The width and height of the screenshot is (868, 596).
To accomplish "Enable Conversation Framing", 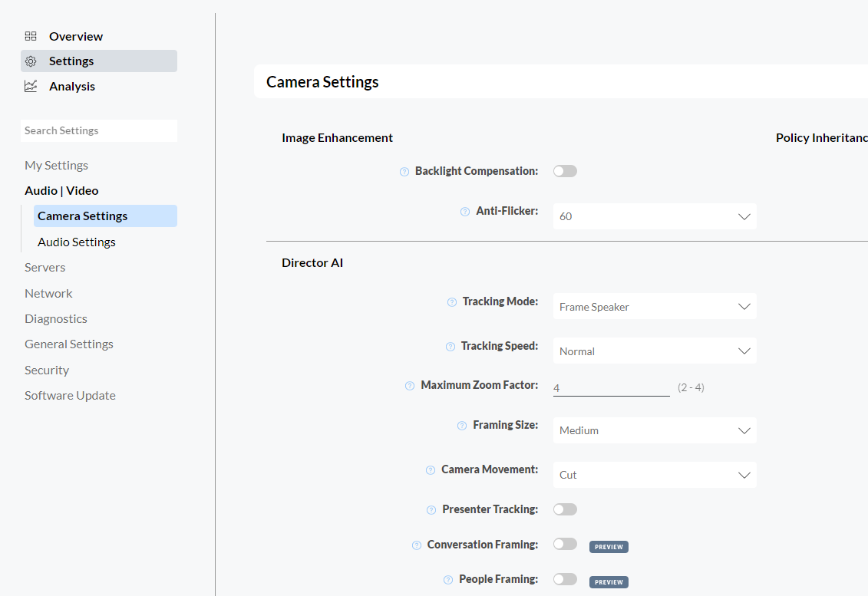I will click(x=565, y=543).
